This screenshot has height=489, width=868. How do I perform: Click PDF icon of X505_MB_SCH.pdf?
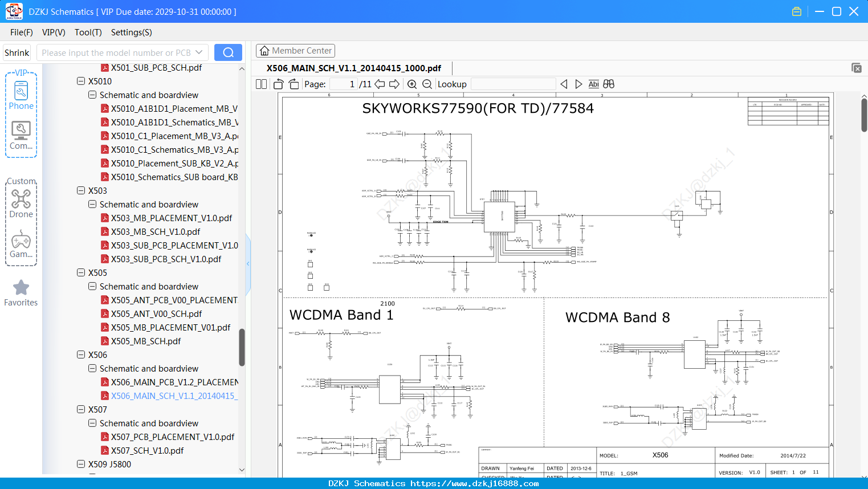pos(105,341)
